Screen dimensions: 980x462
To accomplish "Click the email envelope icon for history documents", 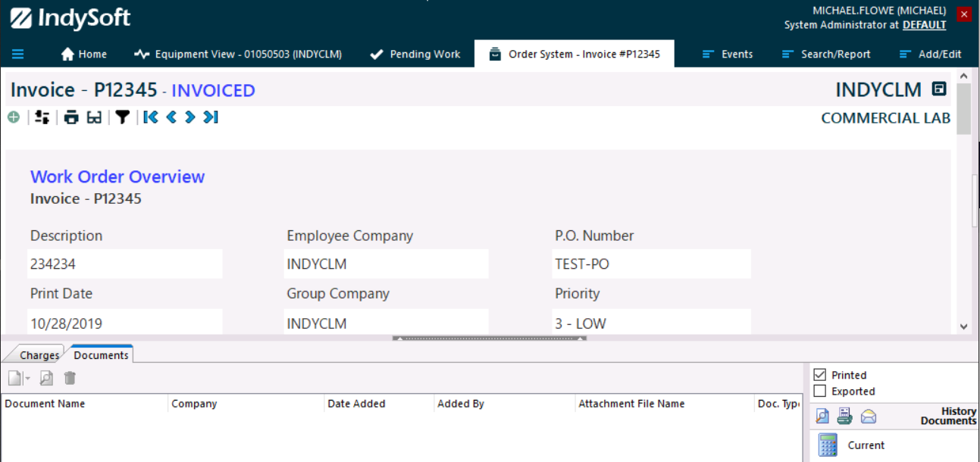I will click(x=869, y=417).
